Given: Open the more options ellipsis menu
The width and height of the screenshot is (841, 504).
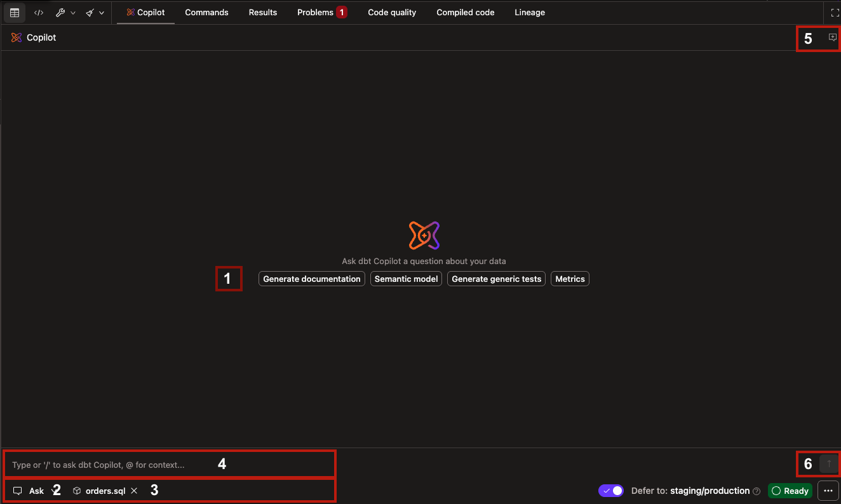Looking at the screenshot, I should [x=828, y=490].
